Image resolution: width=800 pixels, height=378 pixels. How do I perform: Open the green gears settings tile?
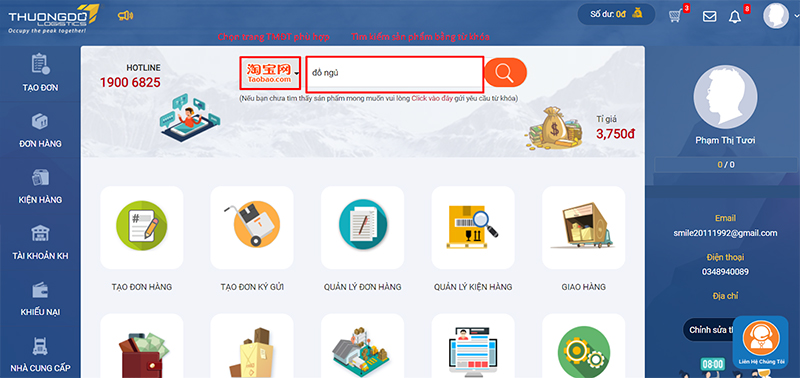(584, 346)
